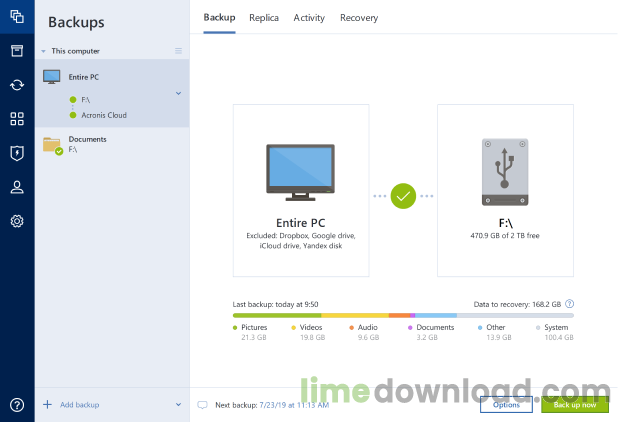Click the yellow Videos segment of the bar
Screen dimensions: 618x422
(355, 315)
